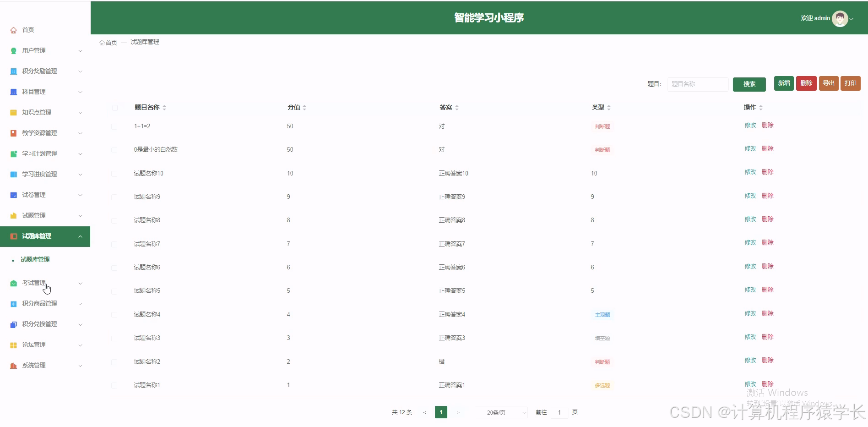Collapse the 试题库管理 sidebar menu
Screen dimensions: 868x427
[46, 236]
